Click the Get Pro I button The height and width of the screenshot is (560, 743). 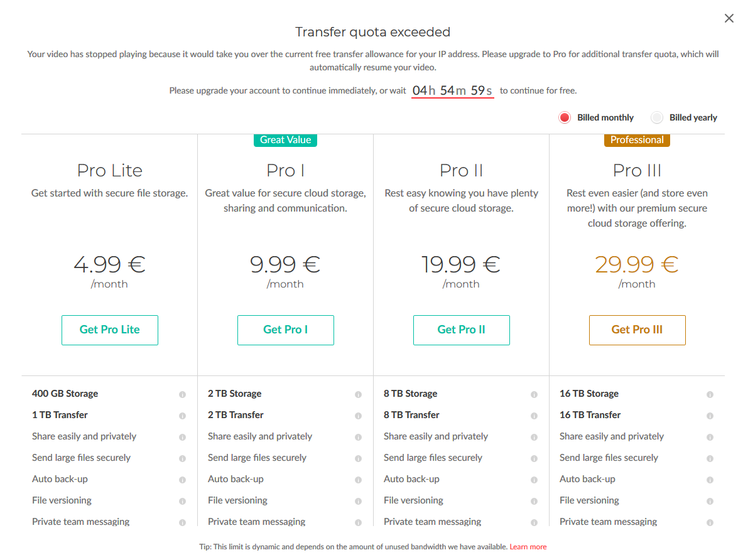pos(285,330)
